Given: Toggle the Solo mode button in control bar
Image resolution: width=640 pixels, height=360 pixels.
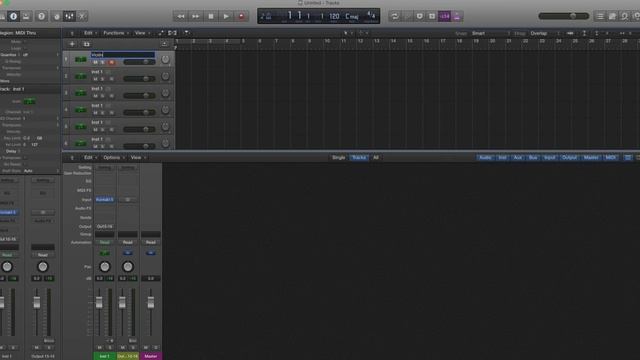Looking at the screenshot, I should click(432, 16).
